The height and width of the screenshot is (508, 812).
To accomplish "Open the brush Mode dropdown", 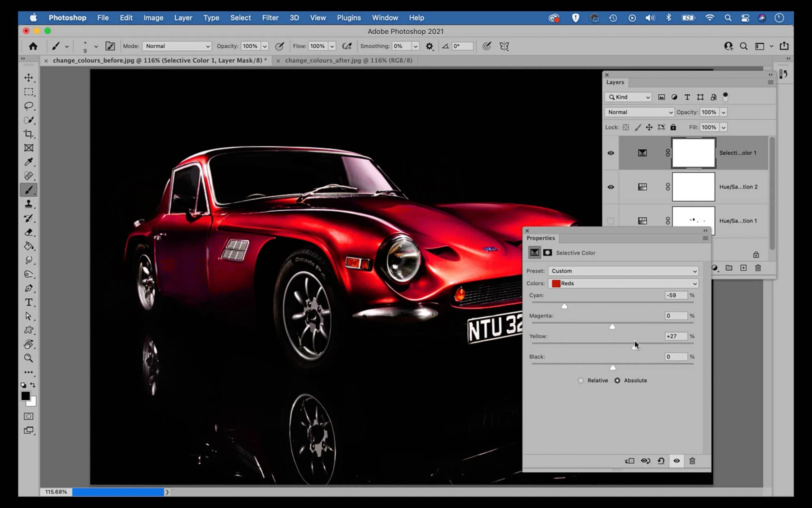I will click(177, 46).
